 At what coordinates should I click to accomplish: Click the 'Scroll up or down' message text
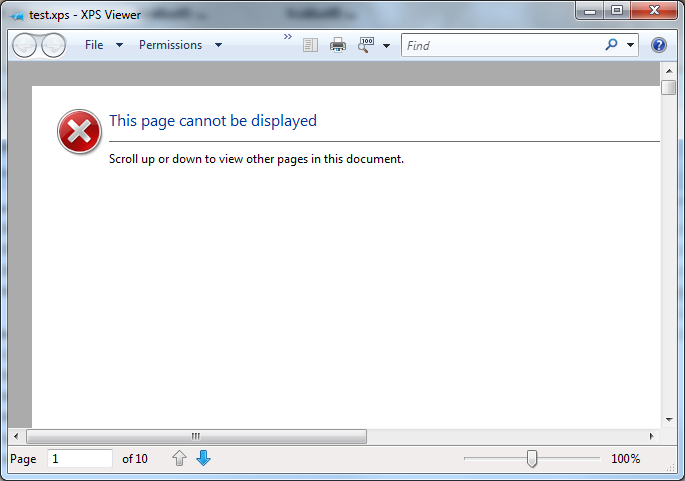[x=256, y=159]
